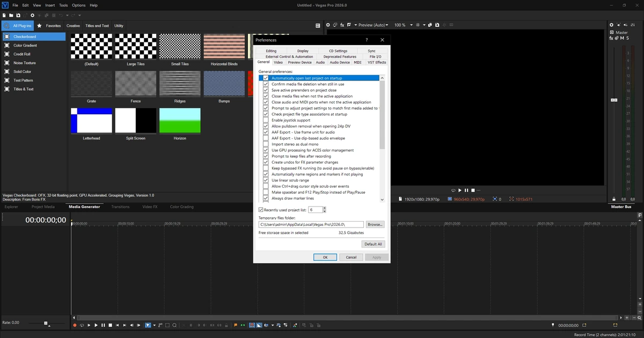
Task: Create a new project with the New icon
Action: click(4, 16)
